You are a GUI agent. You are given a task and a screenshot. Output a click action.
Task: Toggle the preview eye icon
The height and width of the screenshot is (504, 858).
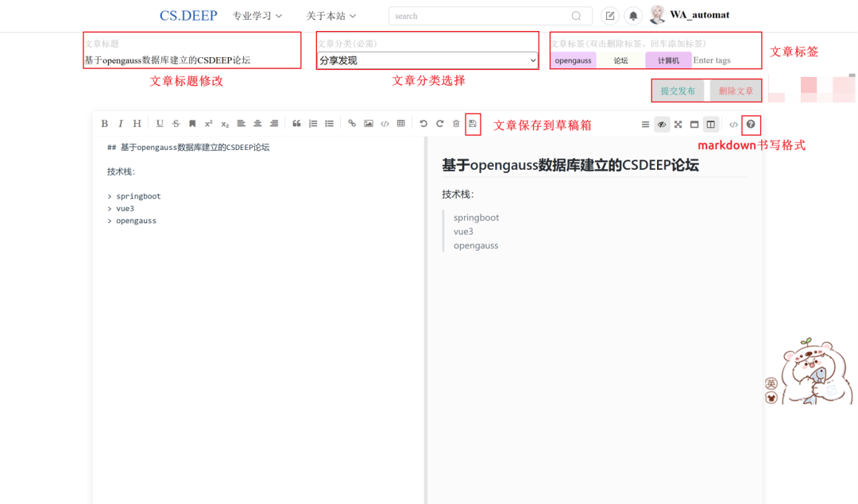click(x=662, y=125)
